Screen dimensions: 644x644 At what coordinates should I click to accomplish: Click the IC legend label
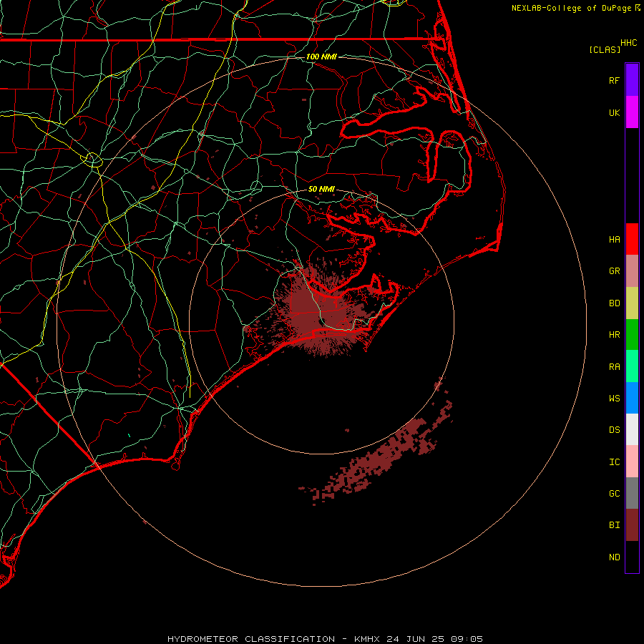[614, 462]
